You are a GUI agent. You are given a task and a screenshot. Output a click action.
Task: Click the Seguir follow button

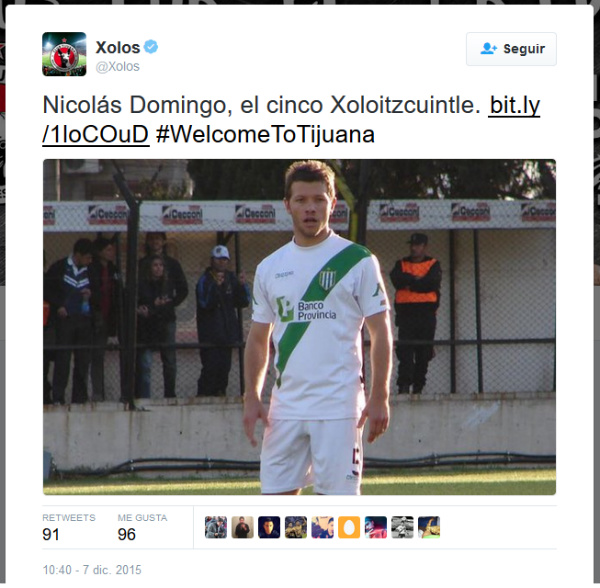pyautogui.click(x=511, y=49)
